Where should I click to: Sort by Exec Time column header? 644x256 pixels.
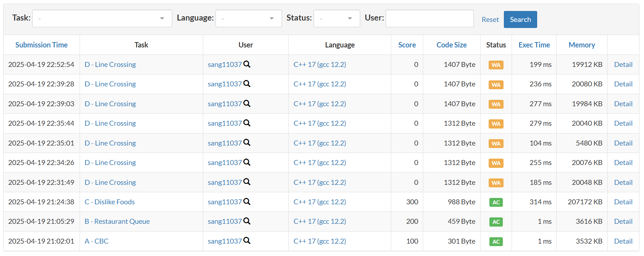pyautogui.click(x=534, y=45)
